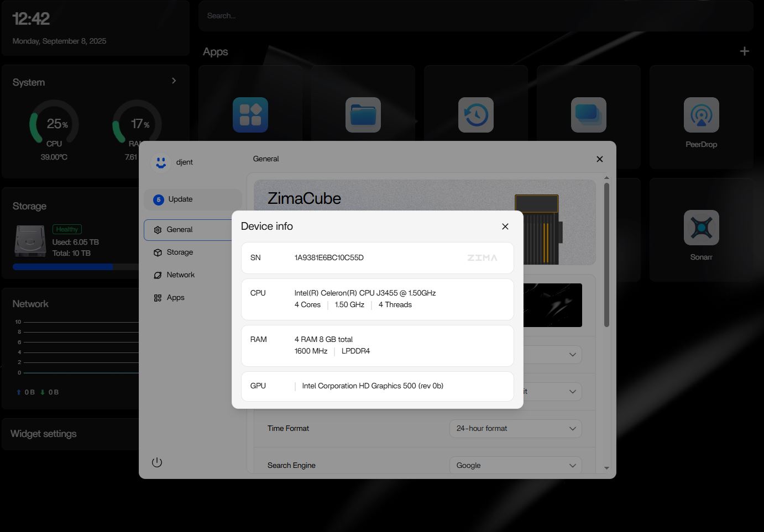764x532 pixels.
Task: Open the backup clock-arrow app icon
Action: (x=475, y=115)
